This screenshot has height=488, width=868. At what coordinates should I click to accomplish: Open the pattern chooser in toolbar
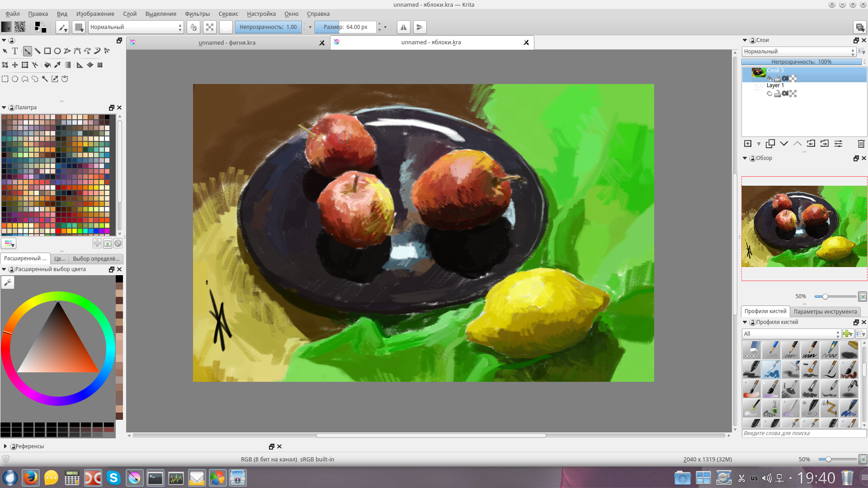coord(20,27)
